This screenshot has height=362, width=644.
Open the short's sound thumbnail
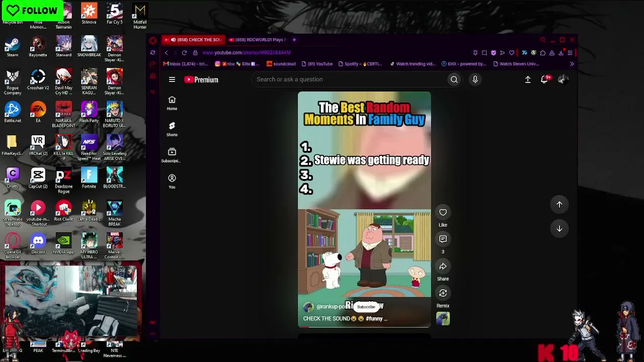tap(443, 319)
